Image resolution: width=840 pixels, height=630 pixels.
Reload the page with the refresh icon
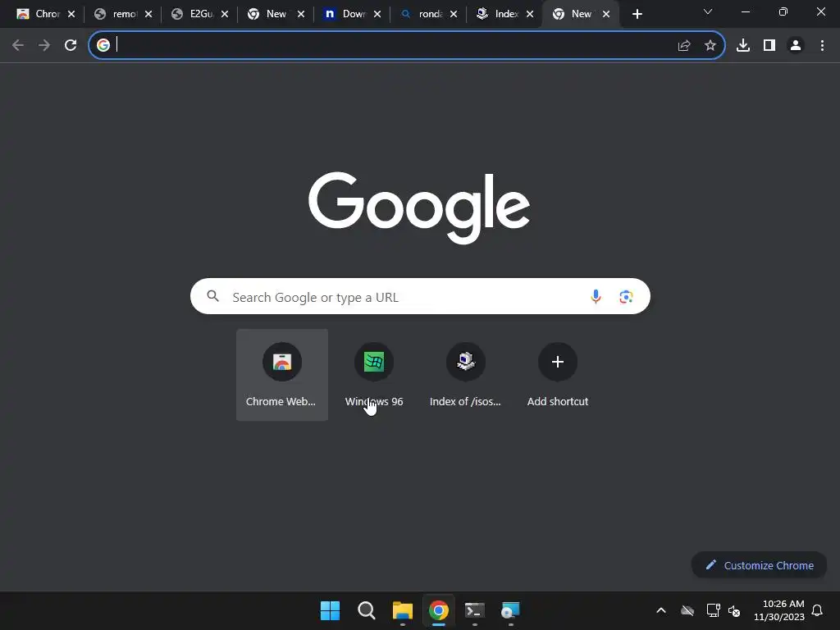pos(71,46)
